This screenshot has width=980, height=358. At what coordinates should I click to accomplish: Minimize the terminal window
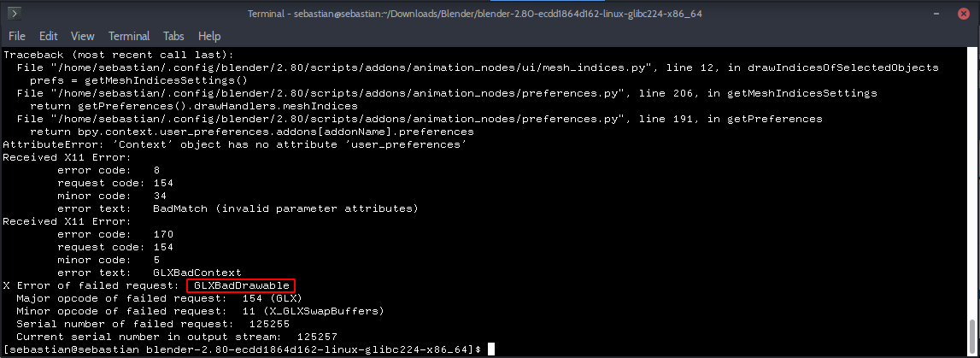coord(922,13)
